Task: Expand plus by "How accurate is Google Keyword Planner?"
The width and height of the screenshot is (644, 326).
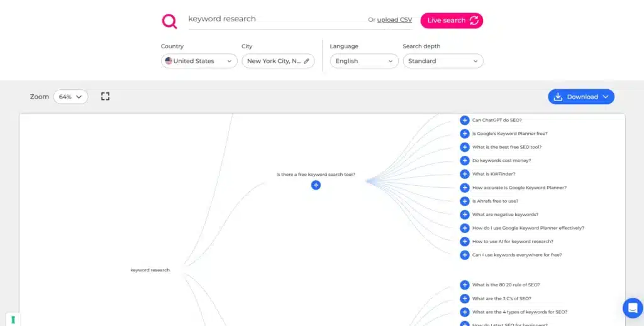Action: pyautogui.click(x=465, y=188)
